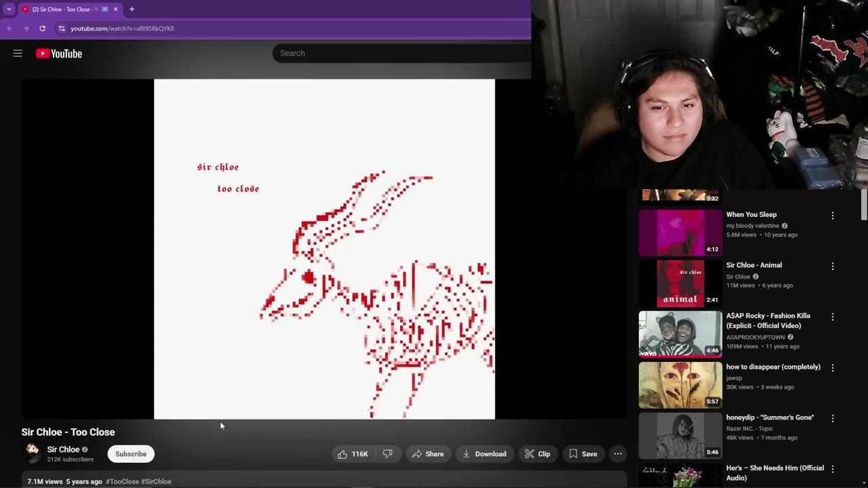This screenshot has width=868, height=488.
Task: Open honeydip Summer's Gone thumbnail
Action: pos(680,436)
